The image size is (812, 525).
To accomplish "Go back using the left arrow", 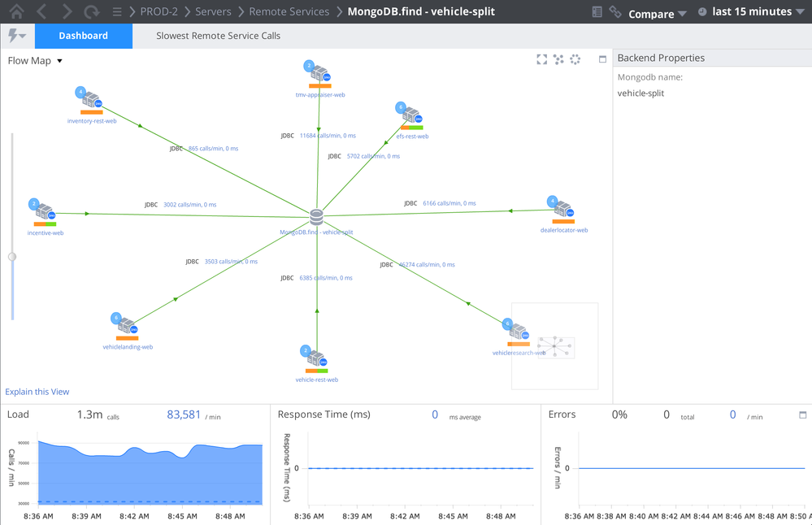I will 42,12.
